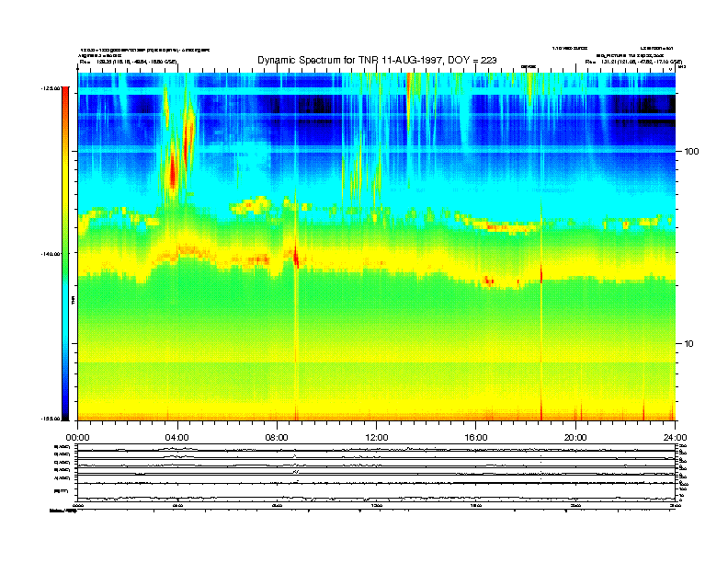Click the red top of the color bar

click(x=65, y=93)
